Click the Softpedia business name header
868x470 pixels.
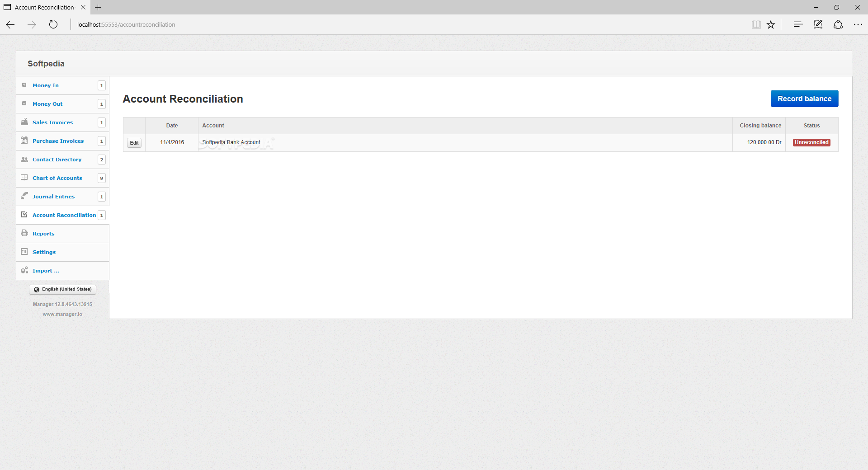click(46, 64)
